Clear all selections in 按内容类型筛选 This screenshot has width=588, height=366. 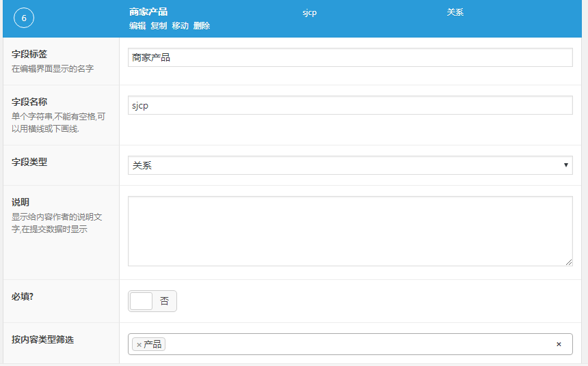(559, 344)
